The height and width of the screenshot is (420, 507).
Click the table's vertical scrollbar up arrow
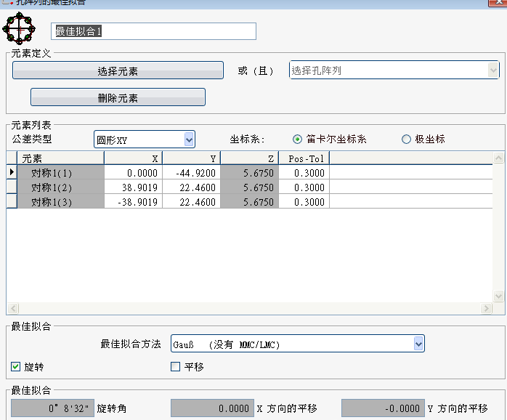click(x=498, y=158)
